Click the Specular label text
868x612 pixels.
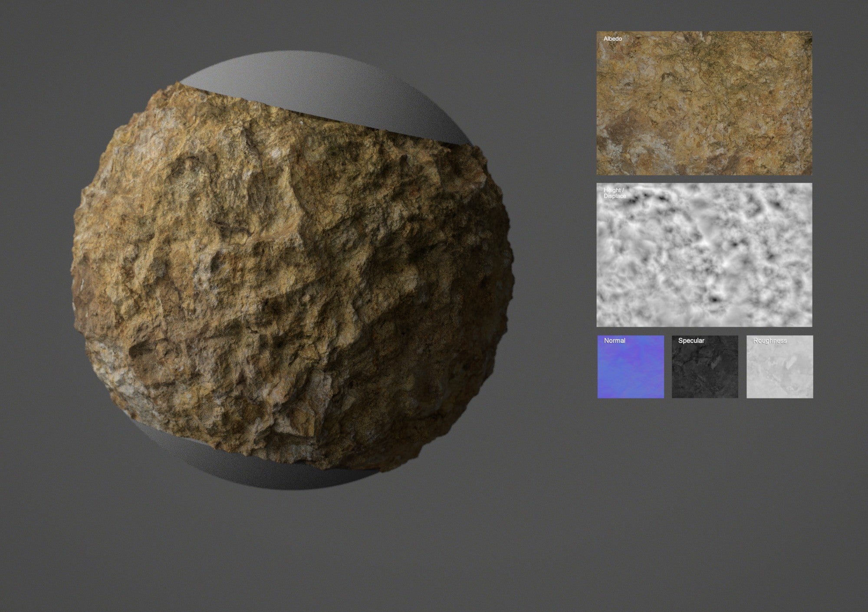691,341
